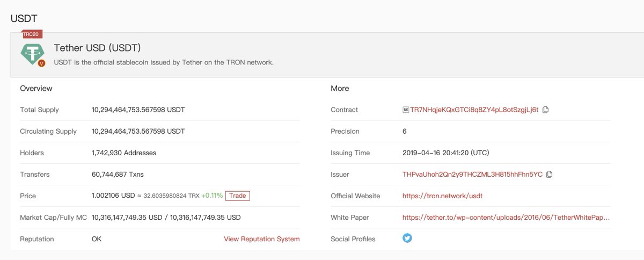
Task: Open contract address TR7NHqjeKQxGTCi8q8ZY4pL8otSzgjLj6t
Action: [x=474, y=110]
